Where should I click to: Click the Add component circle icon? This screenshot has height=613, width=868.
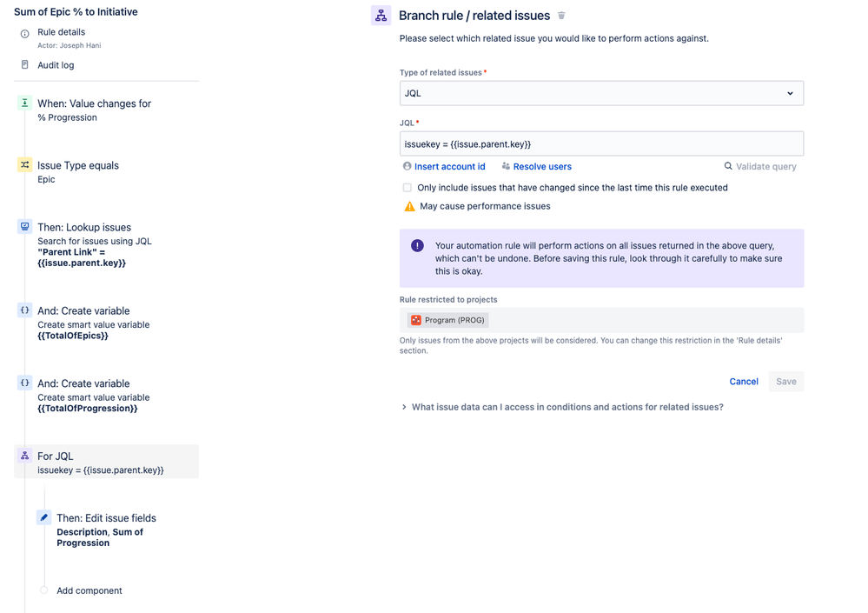[44, 590]
